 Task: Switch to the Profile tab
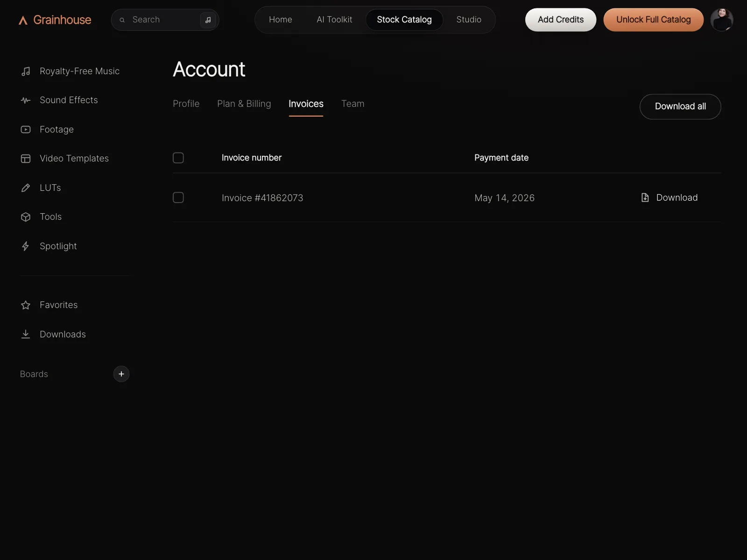click(186, 104)
